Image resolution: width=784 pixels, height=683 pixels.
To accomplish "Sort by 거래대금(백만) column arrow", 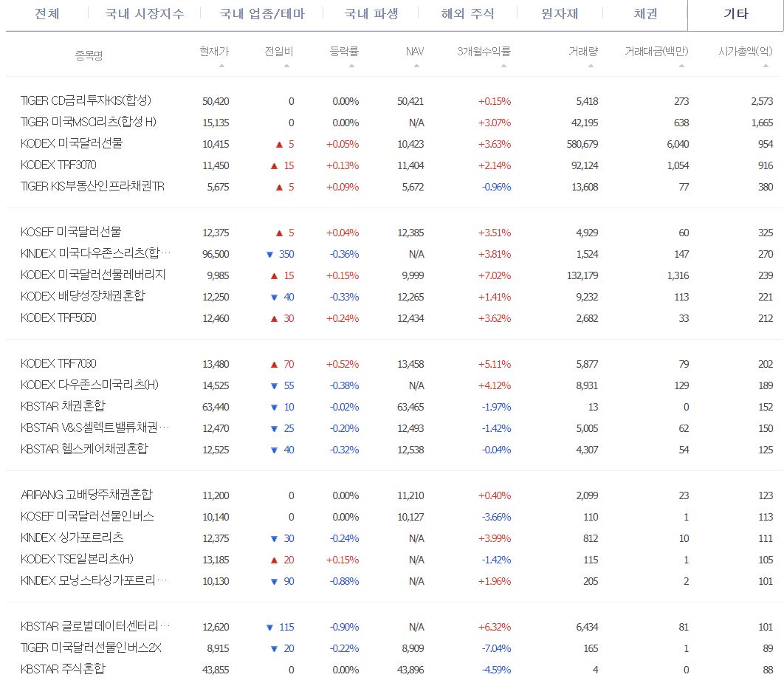I will point(681,66).
